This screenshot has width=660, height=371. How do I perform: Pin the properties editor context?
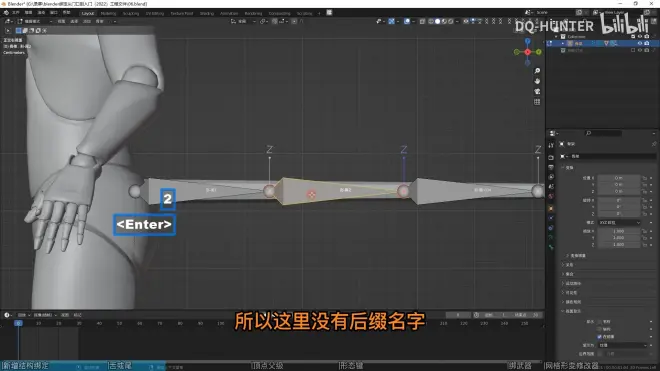click(654, 144)
